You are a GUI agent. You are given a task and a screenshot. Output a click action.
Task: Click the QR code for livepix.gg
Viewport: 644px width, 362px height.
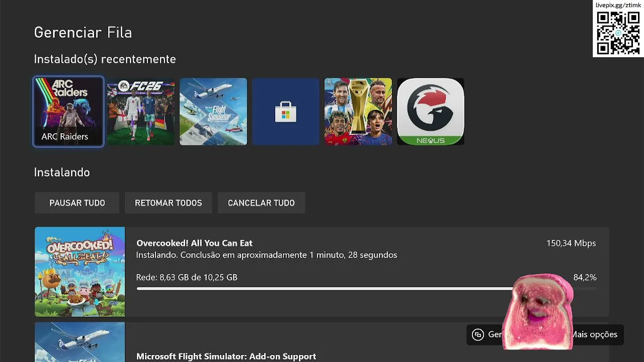(x=618, y=33)
